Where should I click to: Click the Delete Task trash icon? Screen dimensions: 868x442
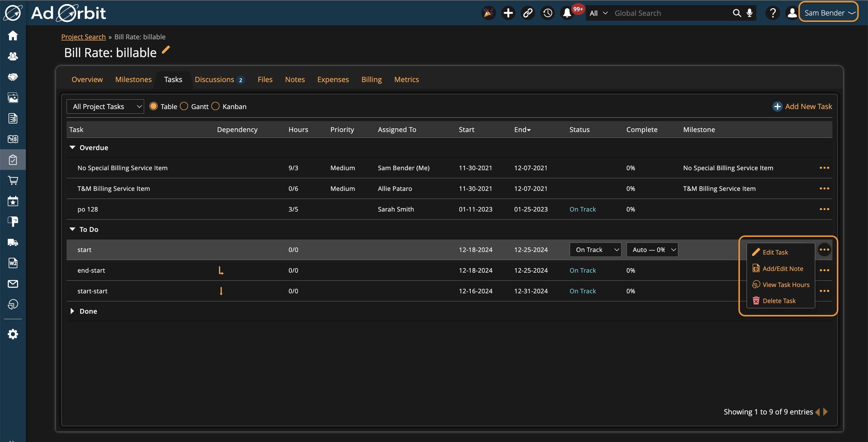756,300
